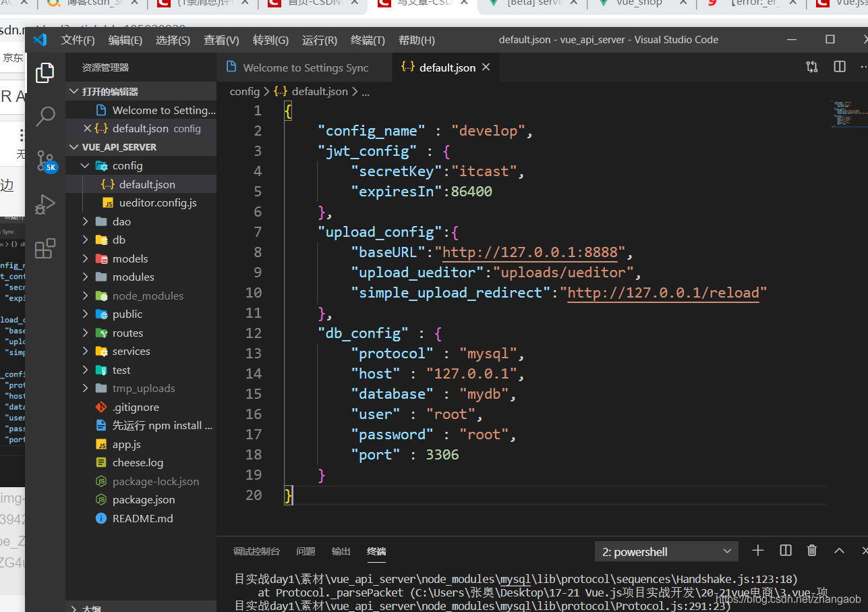This screenshot has height=612, width=868.
Task: Close the default.json editor tab
Action: pos(486,67)
